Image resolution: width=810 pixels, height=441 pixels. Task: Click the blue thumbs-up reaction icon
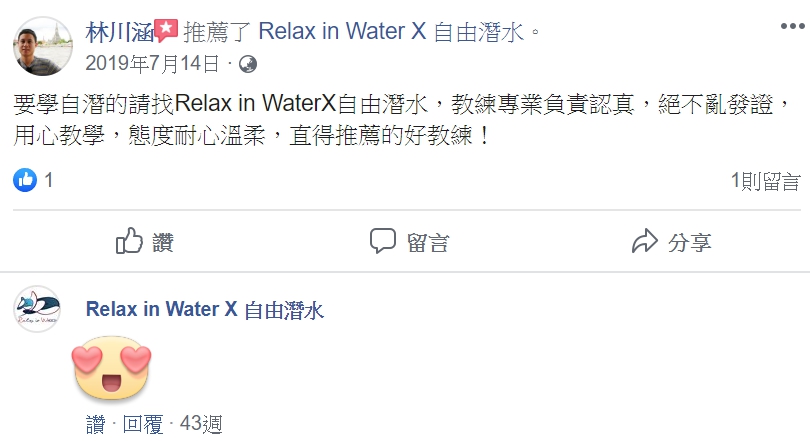pos(25,180)
